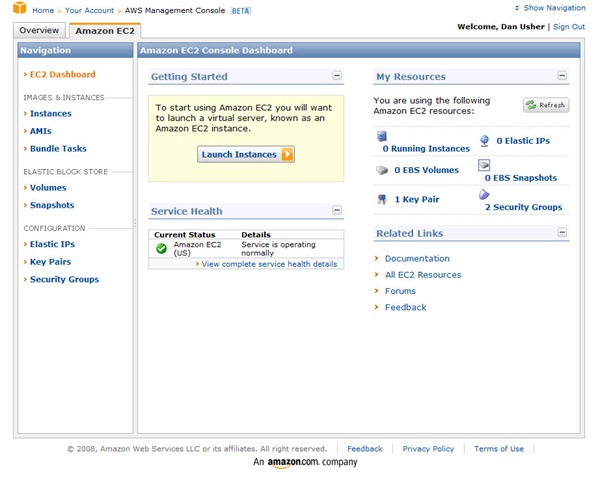This screenshot has height=480, width=598.
Task: Click the Refresh resources button
Action: coord(546,105)
